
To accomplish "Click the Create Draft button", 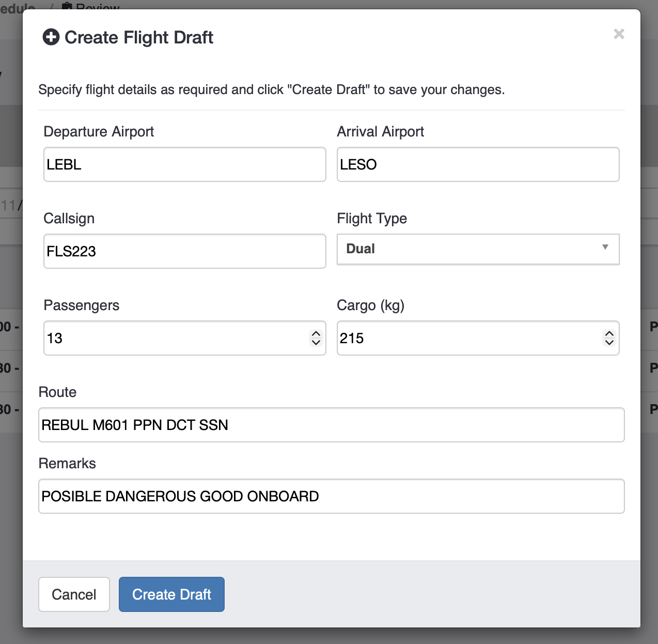I will click(x=171, y=594).
